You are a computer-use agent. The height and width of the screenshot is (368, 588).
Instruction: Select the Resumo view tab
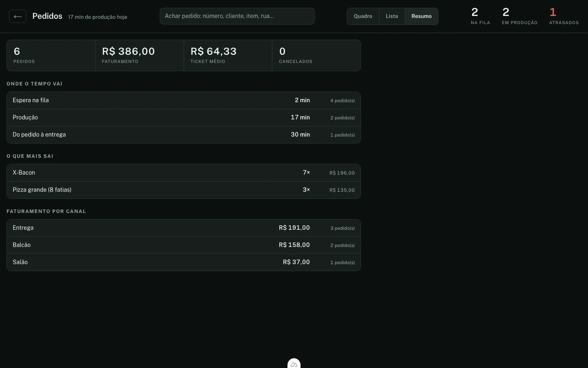click(x=421, y=16)
